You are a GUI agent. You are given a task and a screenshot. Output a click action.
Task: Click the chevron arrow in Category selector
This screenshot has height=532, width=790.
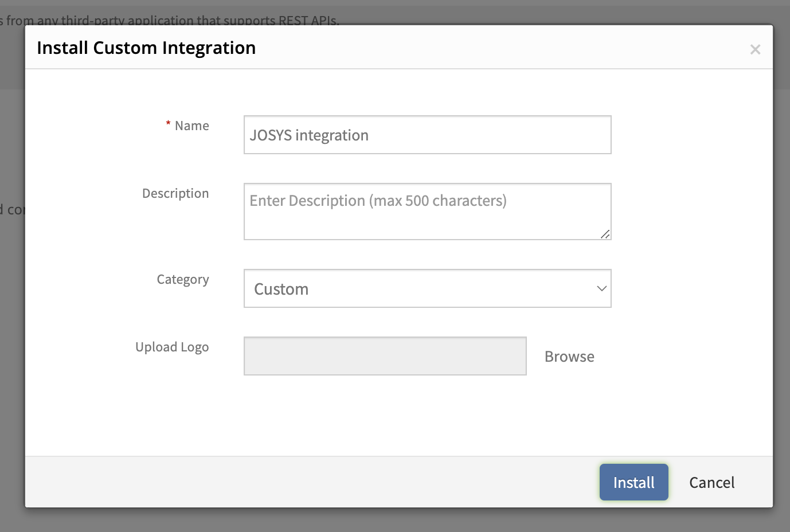(601, 288)
